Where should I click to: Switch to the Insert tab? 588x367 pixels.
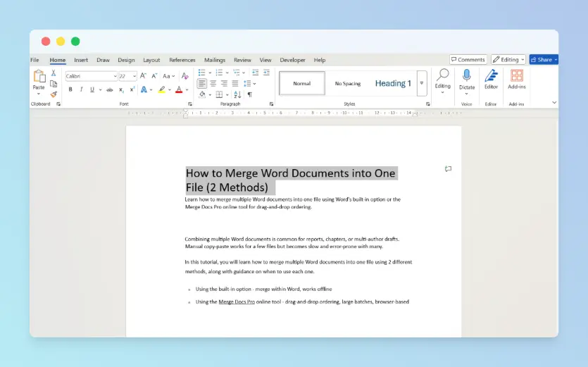[81, 60]
